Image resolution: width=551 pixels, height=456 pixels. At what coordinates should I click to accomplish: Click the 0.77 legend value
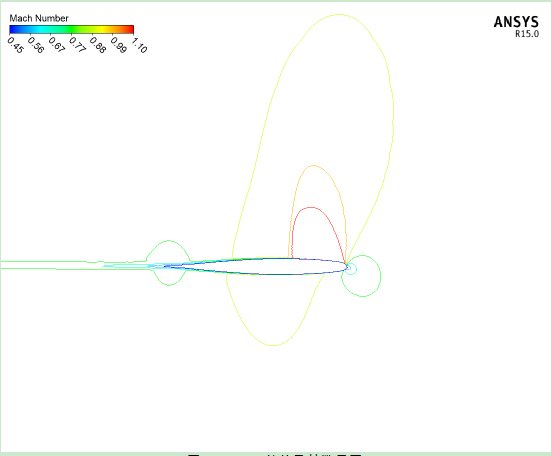pos(77,45)
